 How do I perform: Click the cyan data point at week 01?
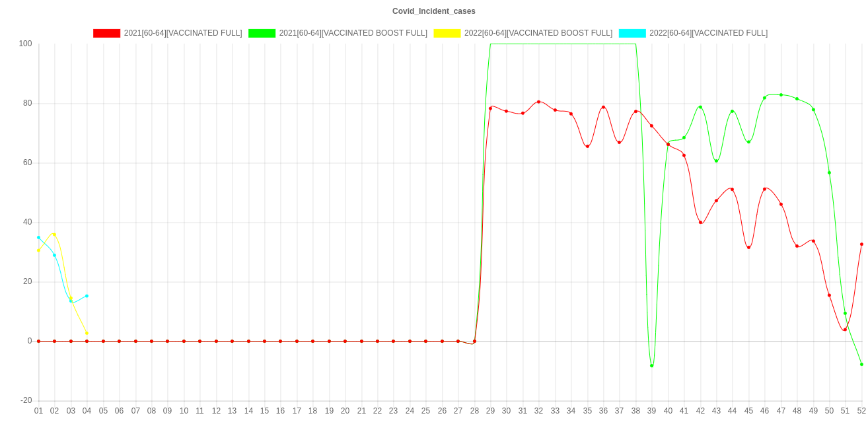tap(38, 237)
